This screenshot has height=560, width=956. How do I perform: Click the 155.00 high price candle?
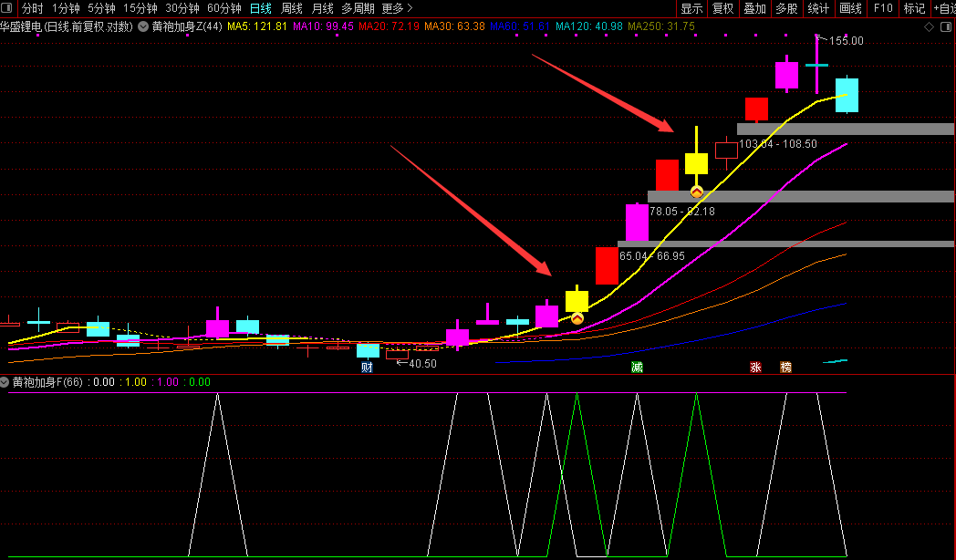tap(816, 66)
